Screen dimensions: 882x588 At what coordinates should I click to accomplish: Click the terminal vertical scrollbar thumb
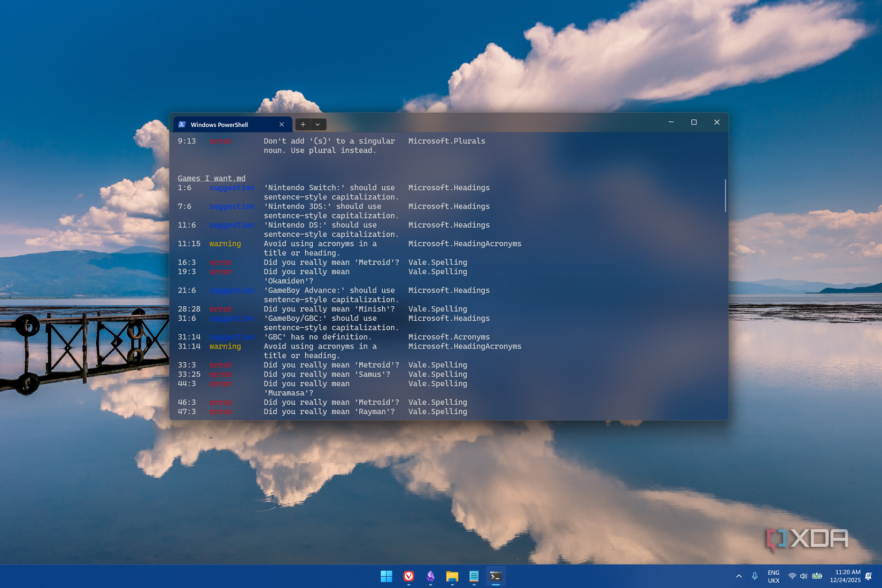[725, 195]
